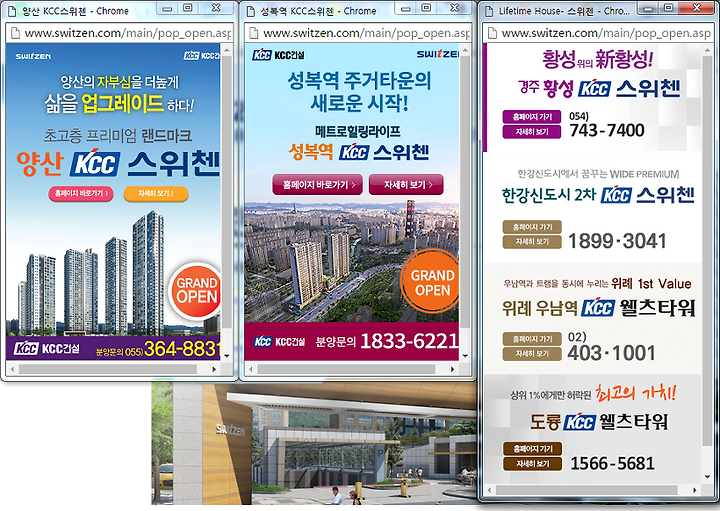
Task: Click page icon in Seongbok window address bar
Action: (x=253, y=33)
